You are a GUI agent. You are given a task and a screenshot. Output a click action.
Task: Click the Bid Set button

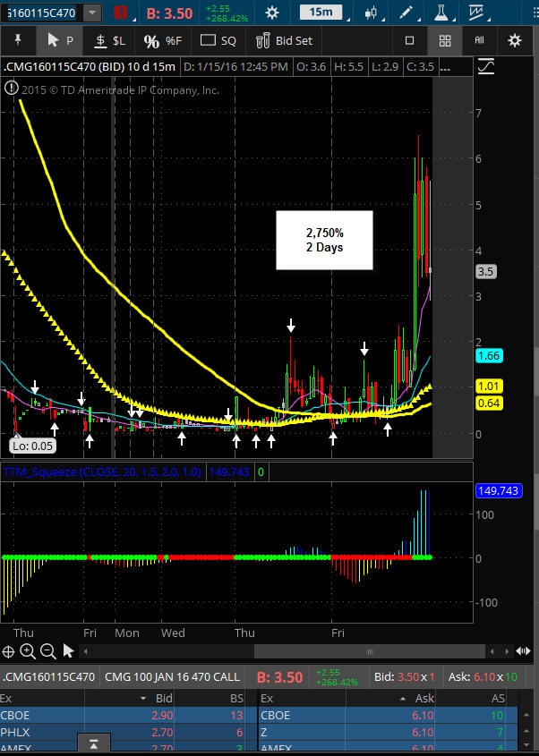pos(285,41)
